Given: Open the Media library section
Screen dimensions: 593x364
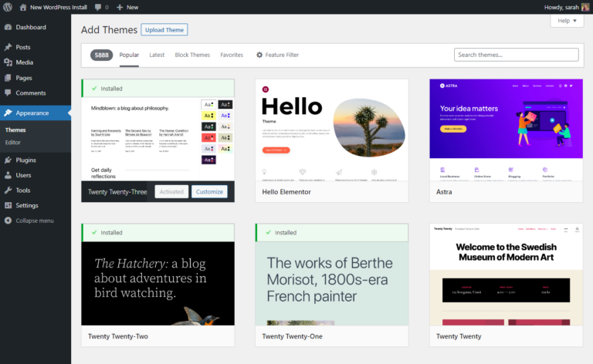Looking at the screenshot, I should [x=24, y=62].
